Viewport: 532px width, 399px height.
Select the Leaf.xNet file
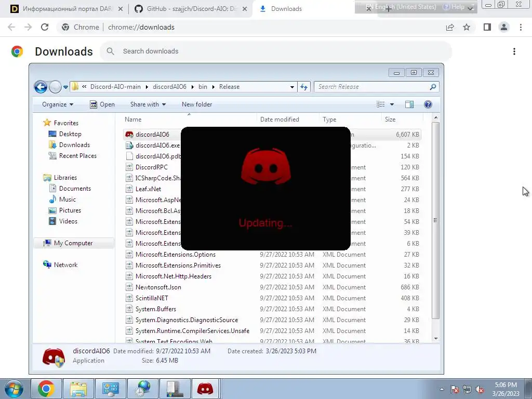pyautogui.click(x=148, y=189)
